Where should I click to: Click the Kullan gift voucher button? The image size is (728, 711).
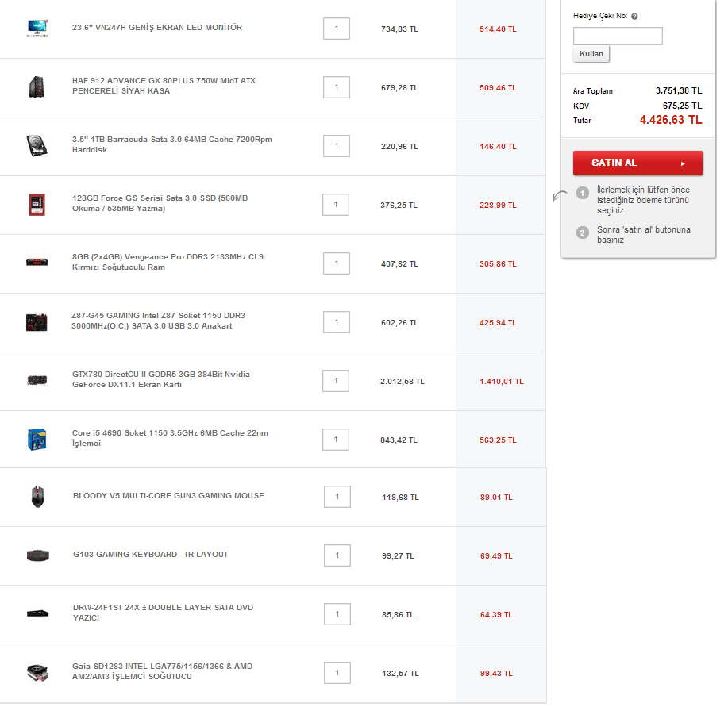[x=591, y=54]
